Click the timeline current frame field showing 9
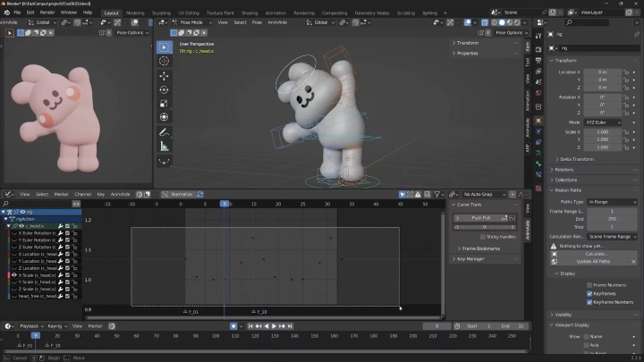This screenshot has height=362, width=644. pos(436,326)
